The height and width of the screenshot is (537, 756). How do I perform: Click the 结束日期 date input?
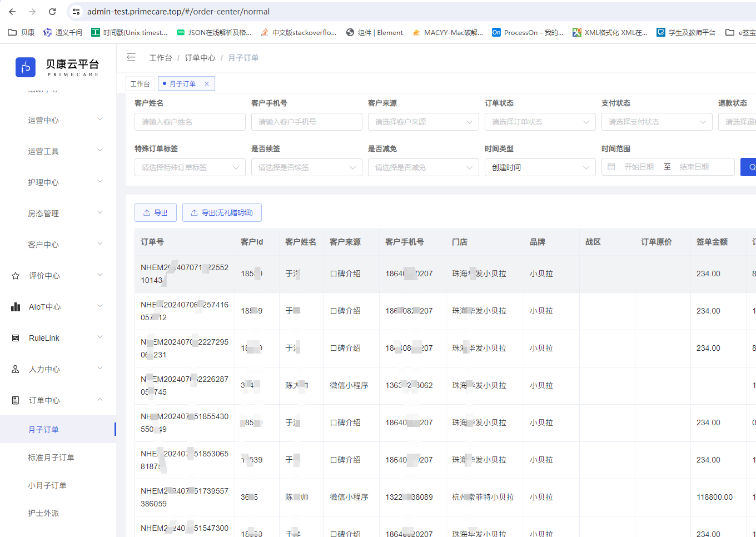pos(694,167)
